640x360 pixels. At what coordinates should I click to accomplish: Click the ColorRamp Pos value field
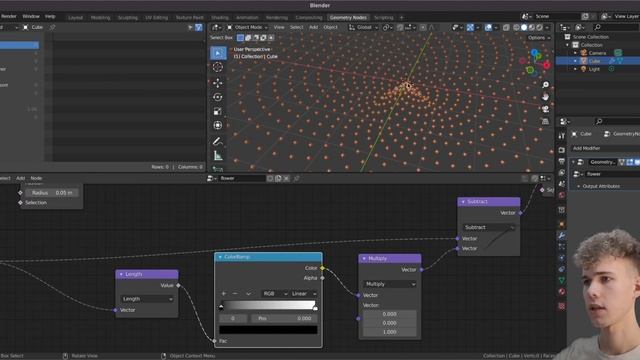pos(284,318)
